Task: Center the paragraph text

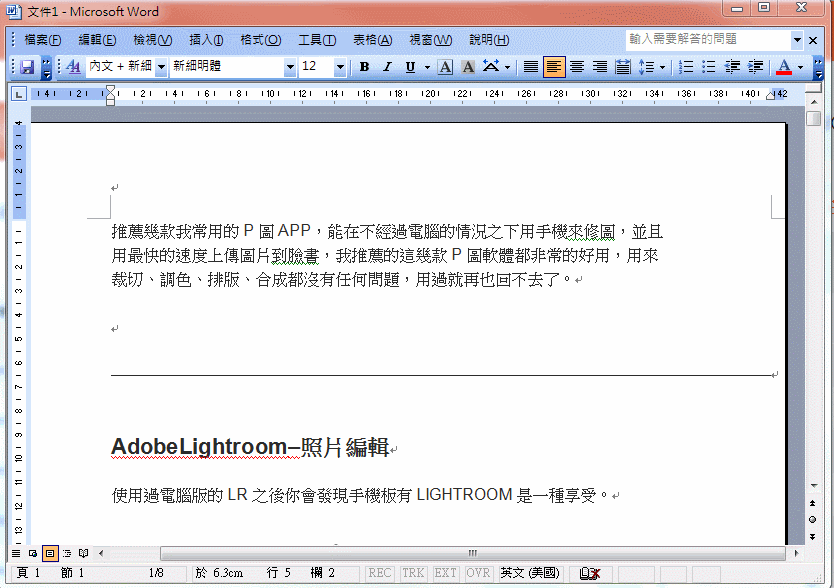Action: (x=577, y=67)
